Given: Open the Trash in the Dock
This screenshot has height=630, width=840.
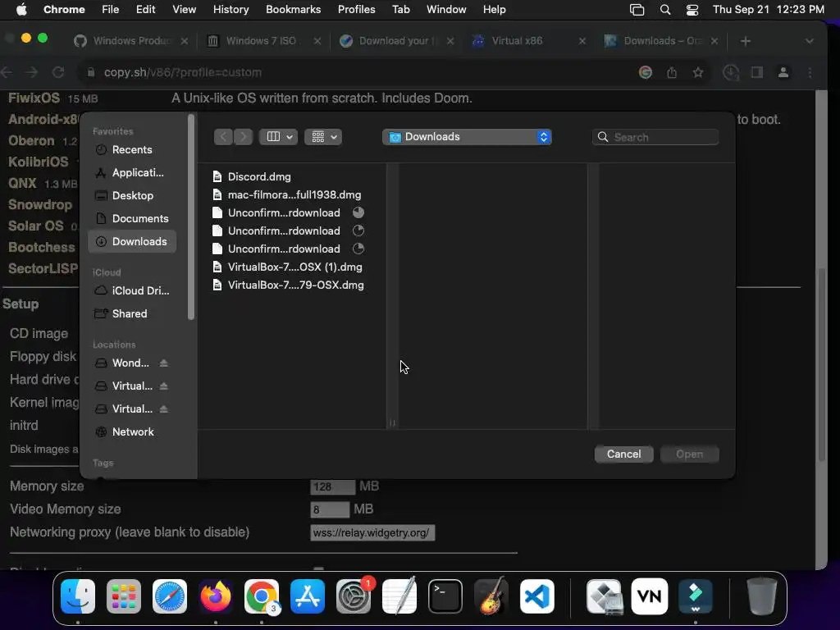Looking at the screenshot, I should (x=762, y=596).
